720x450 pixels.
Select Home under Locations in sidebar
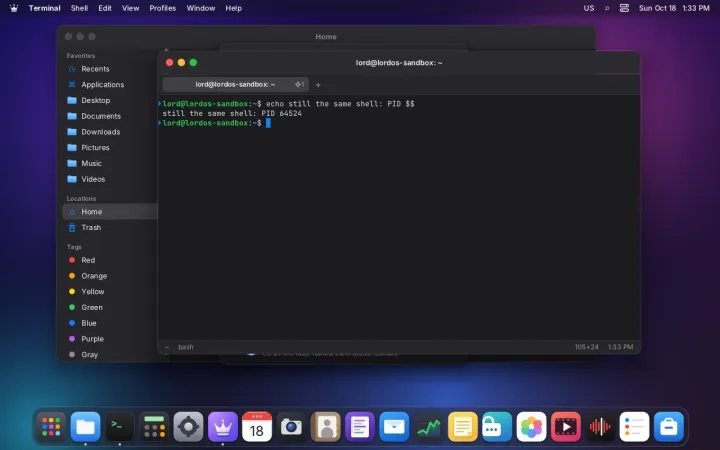(x=110, y=212)
